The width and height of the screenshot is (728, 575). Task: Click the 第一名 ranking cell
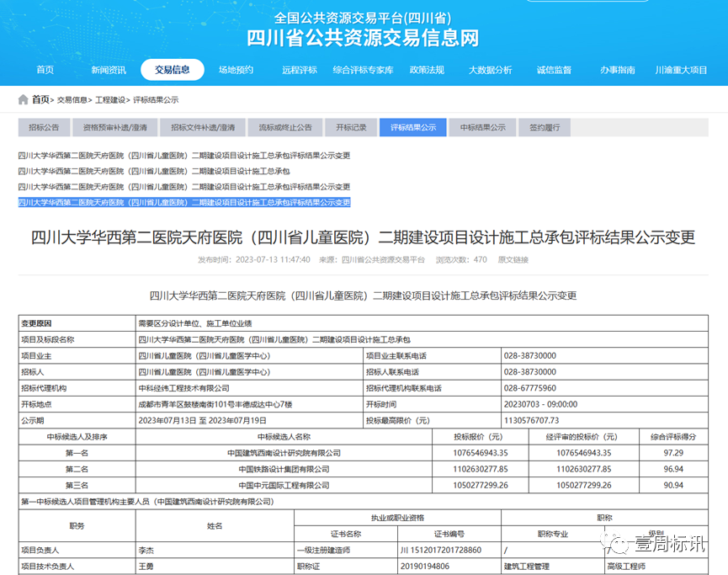[77, 453]
